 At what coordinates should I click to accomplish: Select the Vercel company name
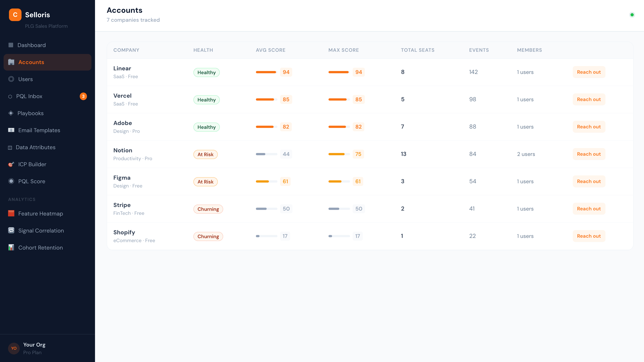coord(122,96)
